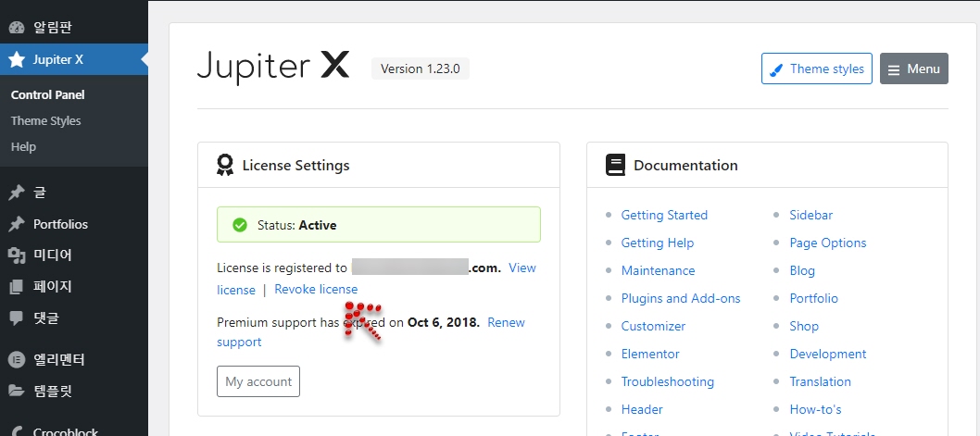
Task: Click the View license link
Action: 522,268
